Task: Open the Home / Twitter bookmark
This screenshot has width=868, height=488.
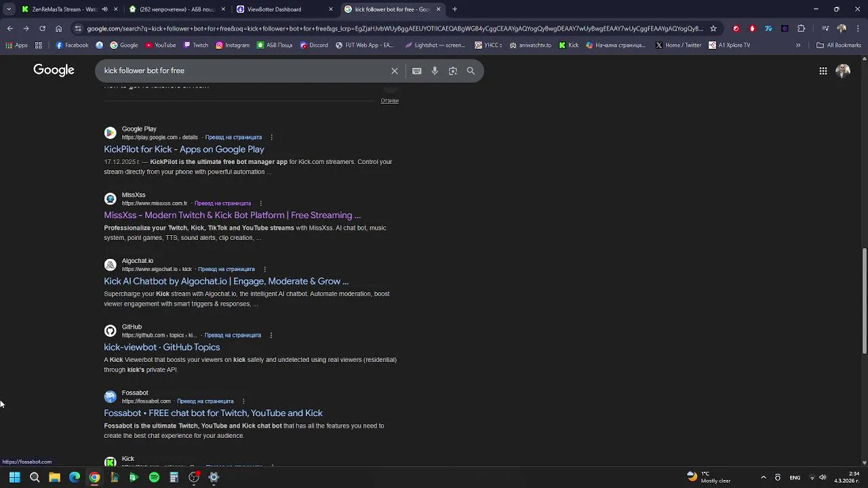Action: pyautogui.click(x=678, y=45)
